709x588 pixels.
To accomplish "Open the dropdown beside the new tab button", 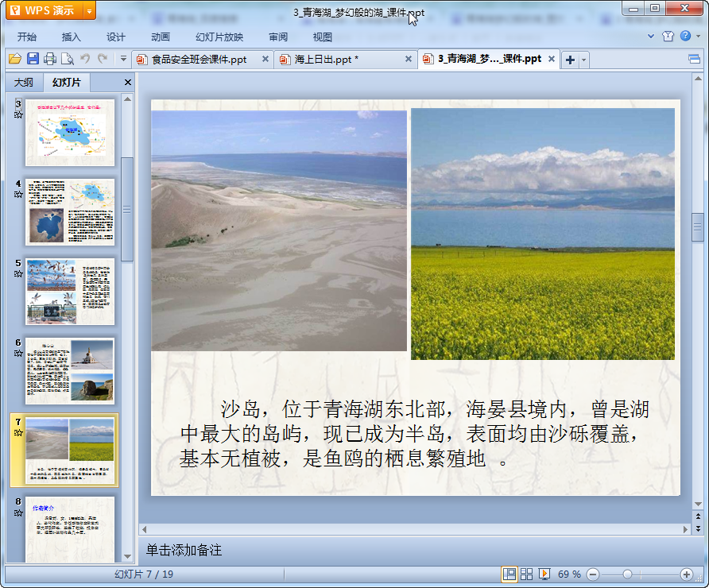I will 584,60.
